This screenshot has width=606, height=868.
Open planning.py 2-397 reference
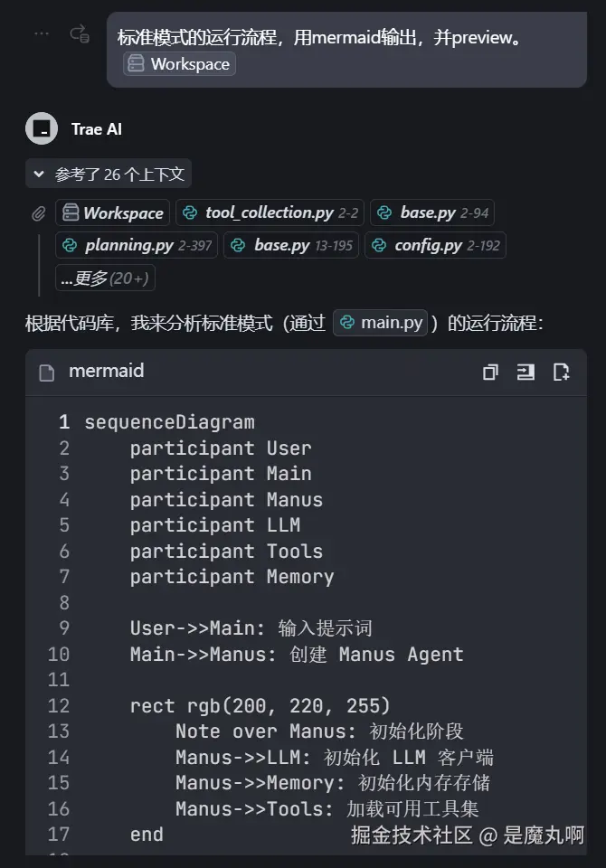[x=137, y=246]
